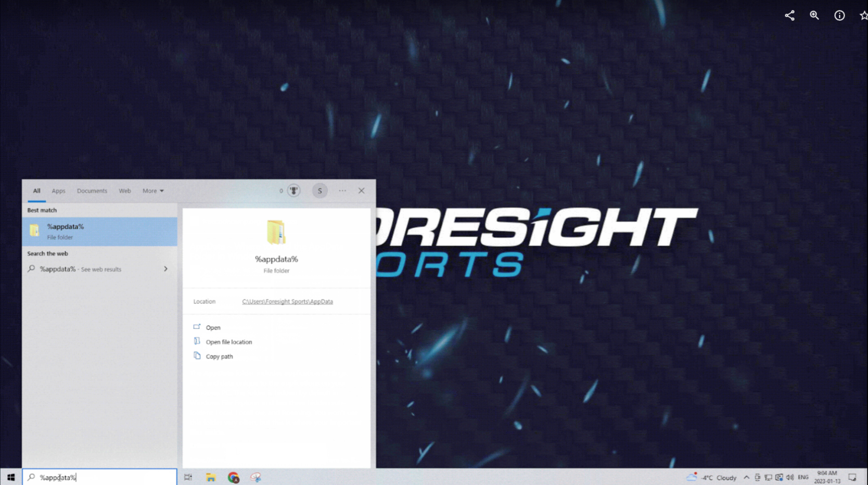The height and width of the screenshot is (485, 868).
Task: Switch to the Apps search tab
Action: [58, 191]
